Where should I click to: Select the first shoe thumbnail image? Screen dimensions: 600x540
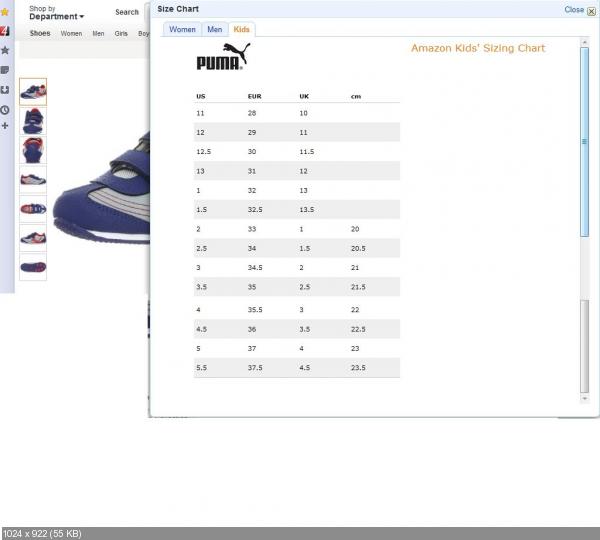(32, 92)
